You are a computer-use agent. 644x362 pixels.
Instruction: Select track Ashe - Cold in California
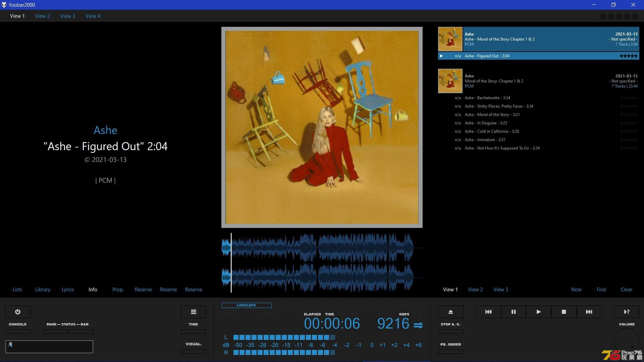[539, 131]
